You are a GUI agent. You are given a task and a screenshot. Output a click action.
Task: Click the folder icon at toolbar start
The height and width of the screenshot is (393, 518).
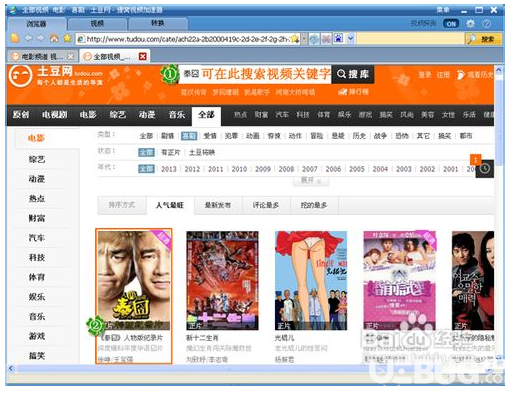15,39
